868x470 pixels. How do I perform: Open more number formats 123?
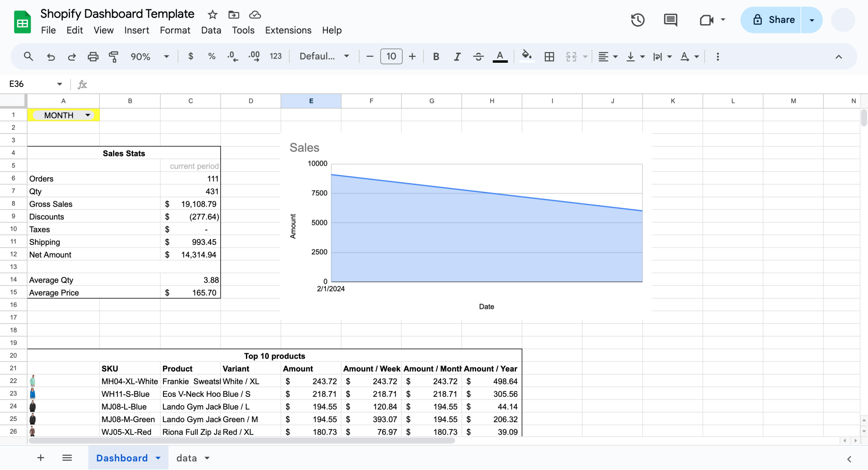[276, 56]
